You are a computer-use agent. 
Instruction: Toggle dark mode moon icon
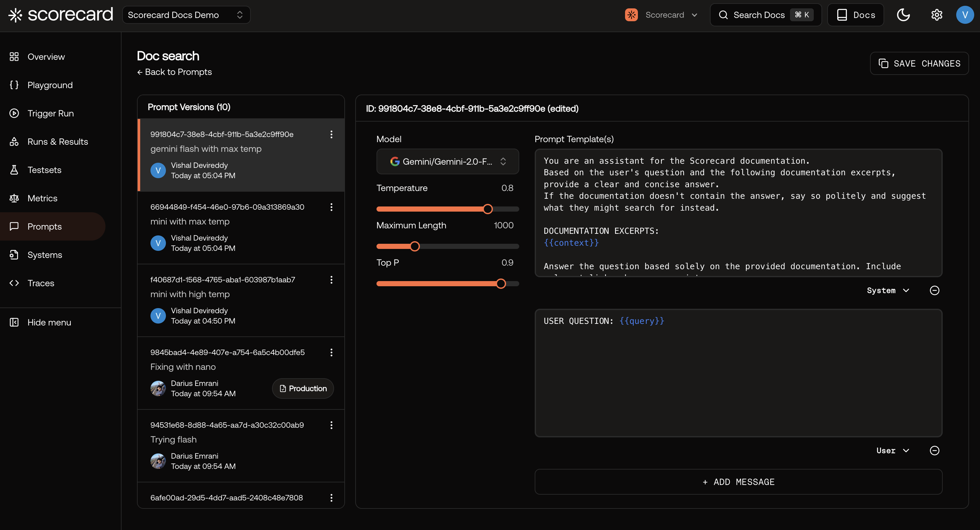click(903, 15)
